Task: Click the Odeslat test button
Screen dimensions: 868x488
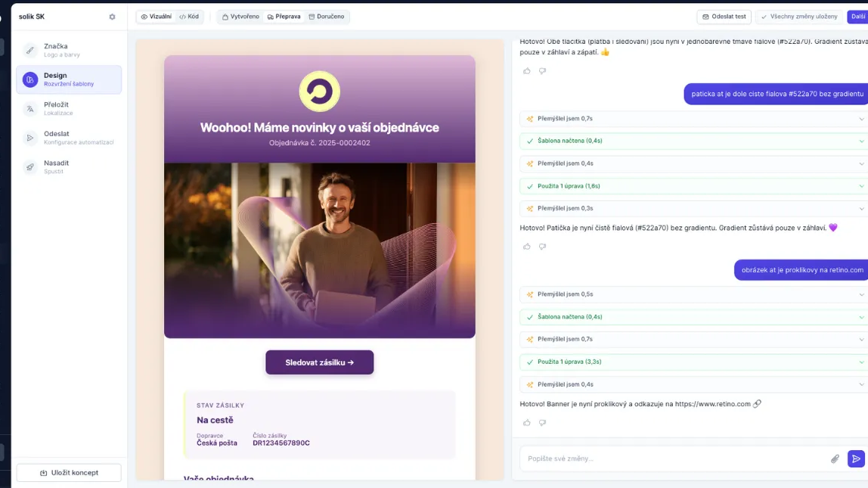Action: 725,15
